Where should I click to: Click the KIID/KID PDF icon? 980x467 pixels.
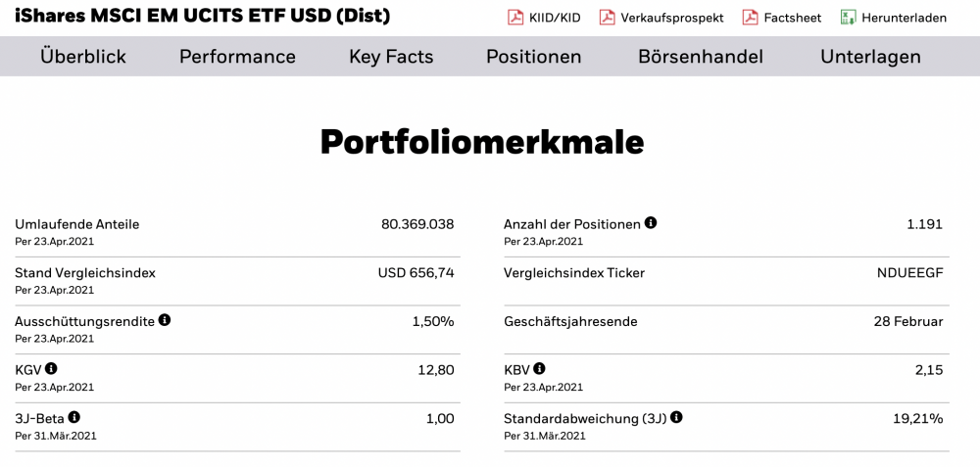coord(515,18)
